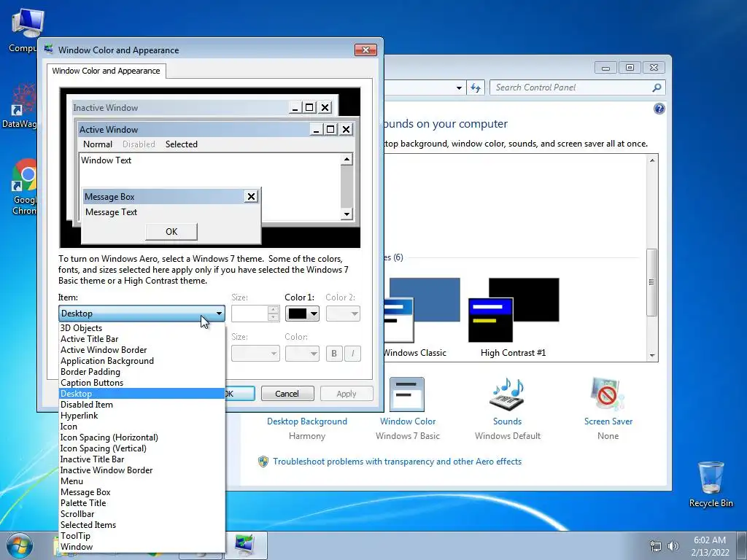Click the search magnifier in Control Panel
Viewport: 747px width, 560px height.
point(657,87)
